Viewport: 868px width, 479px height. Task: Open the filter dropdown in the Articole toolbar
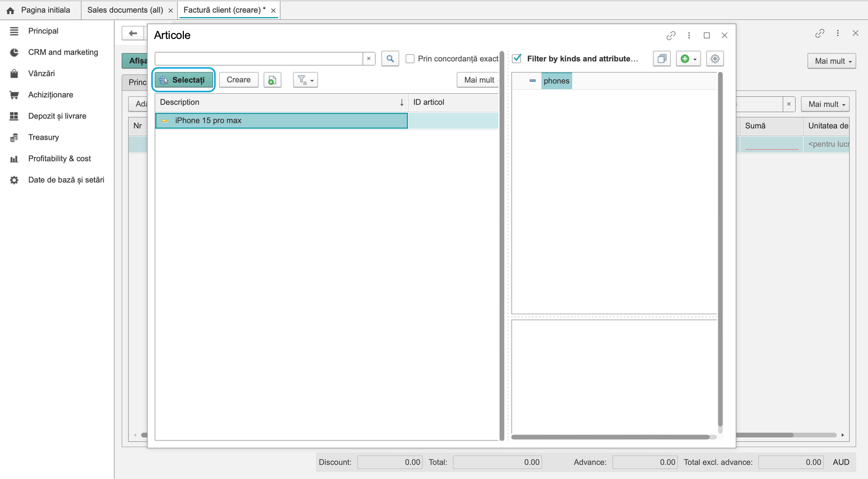pos(305,80)
